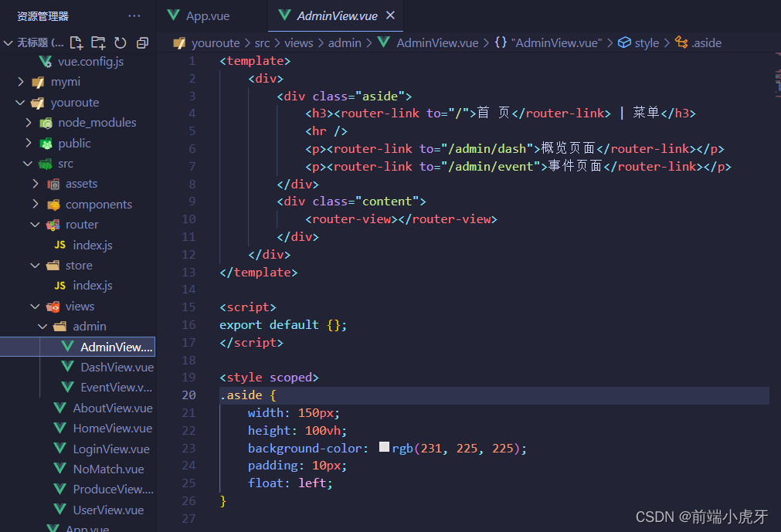
Task: Collapse the admin folder
Action: click(42, 327)
